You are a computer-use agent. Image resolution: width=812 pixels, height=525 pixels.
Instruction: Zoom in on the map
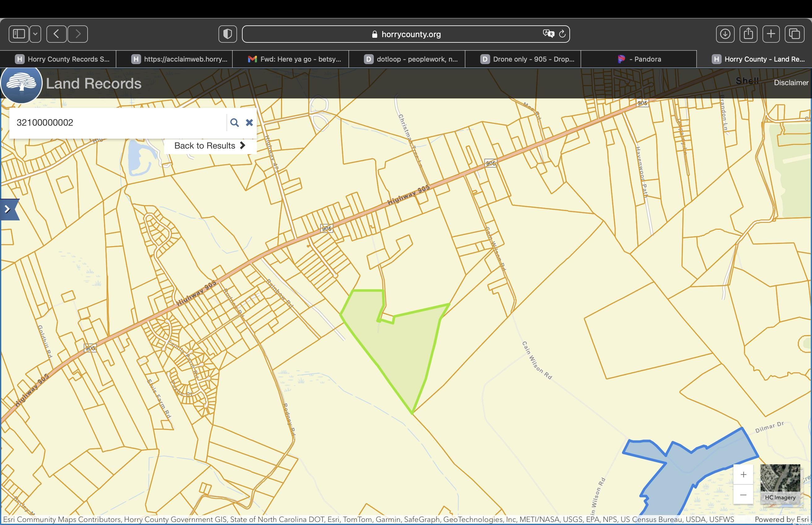click(743, 475)
